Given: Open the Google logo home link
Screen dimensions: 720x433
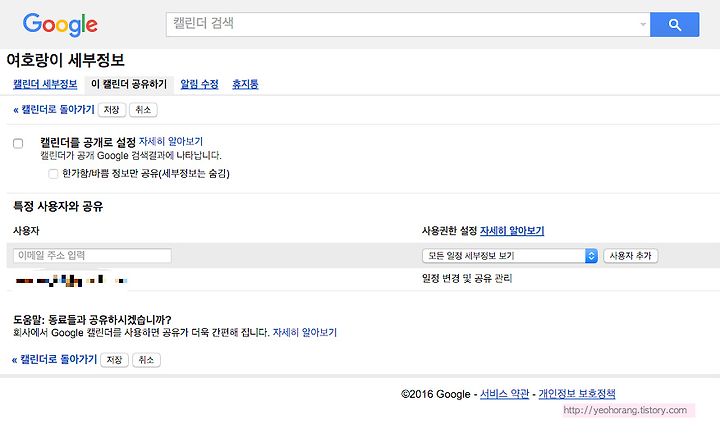Looking at the screenshot, I should click(x=60, y=25).
